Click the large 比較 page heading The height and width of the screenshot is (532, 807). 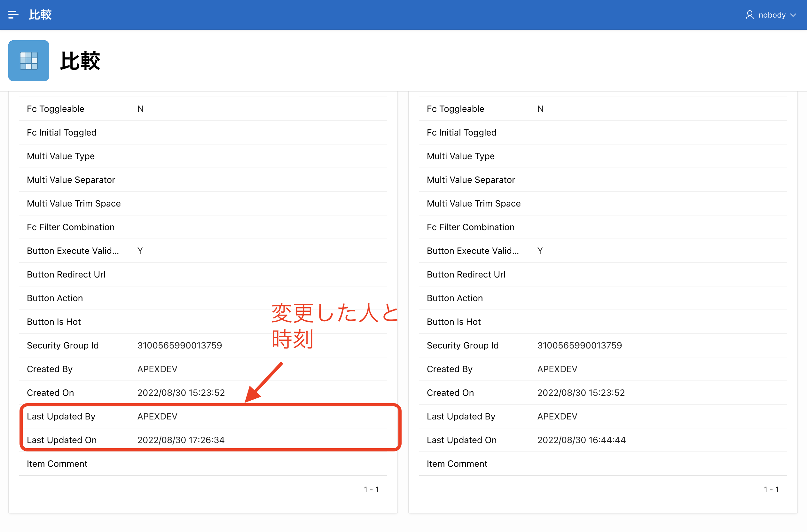[x=80, y=61]
